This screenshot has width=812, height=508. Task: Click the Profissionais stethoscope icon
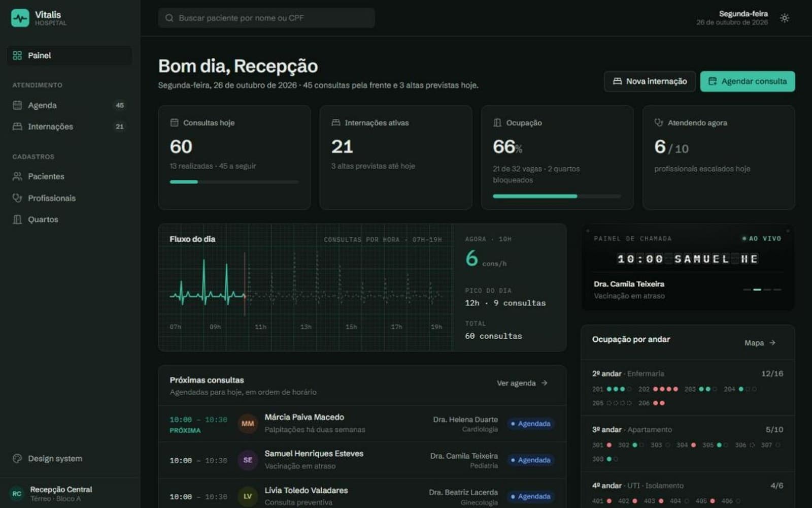click(17, 198)
